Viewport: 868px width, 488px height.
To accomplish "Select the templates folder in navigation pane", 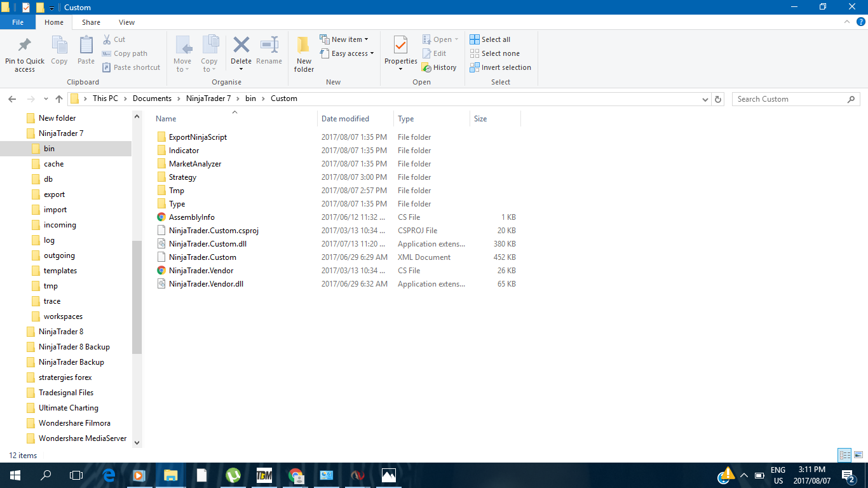I will [x=60, y=271].
